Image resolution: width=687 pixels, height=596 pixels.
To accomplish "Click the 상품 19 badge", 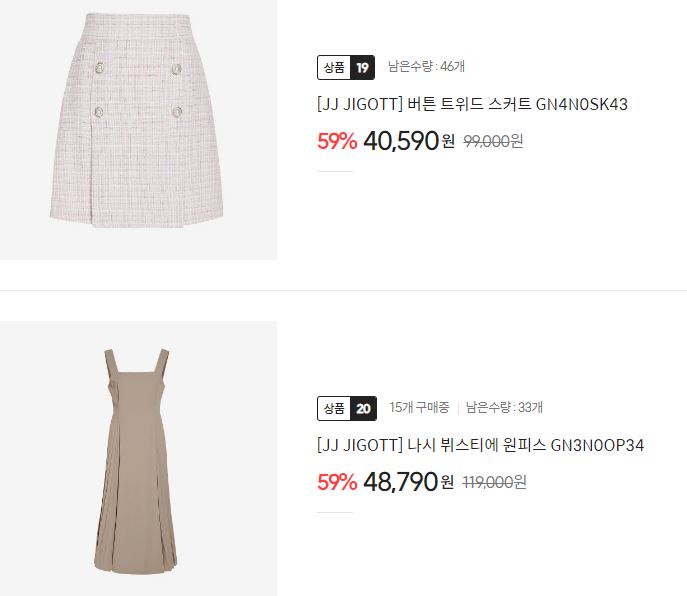I will pos(346,67).
